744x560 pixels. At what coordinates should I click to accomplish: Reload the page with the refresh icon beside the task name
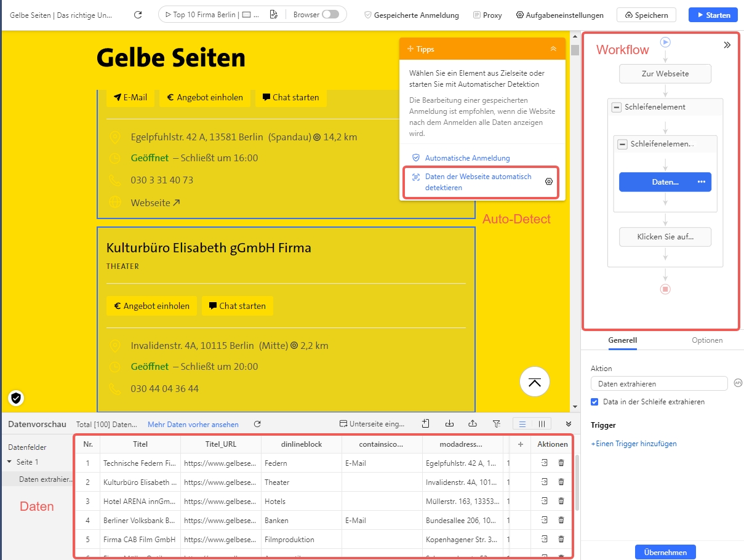138,15
